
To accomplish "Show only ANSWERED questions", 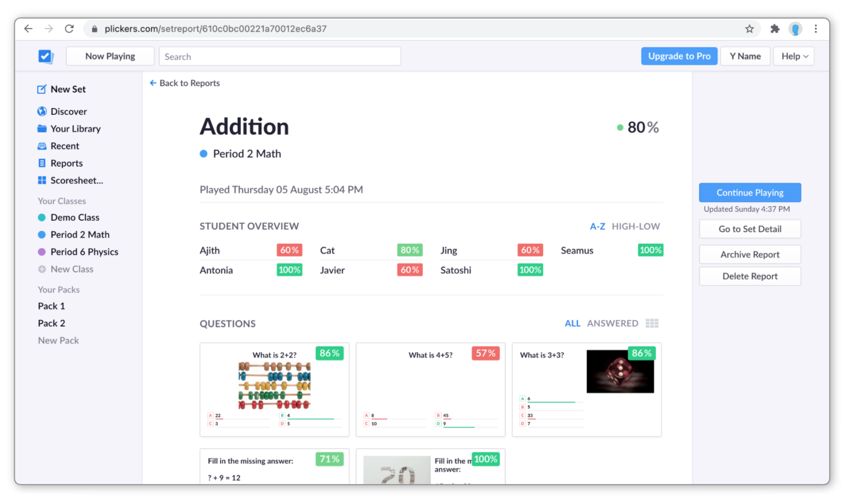I will pyautogui.click(x=613, y=324).
